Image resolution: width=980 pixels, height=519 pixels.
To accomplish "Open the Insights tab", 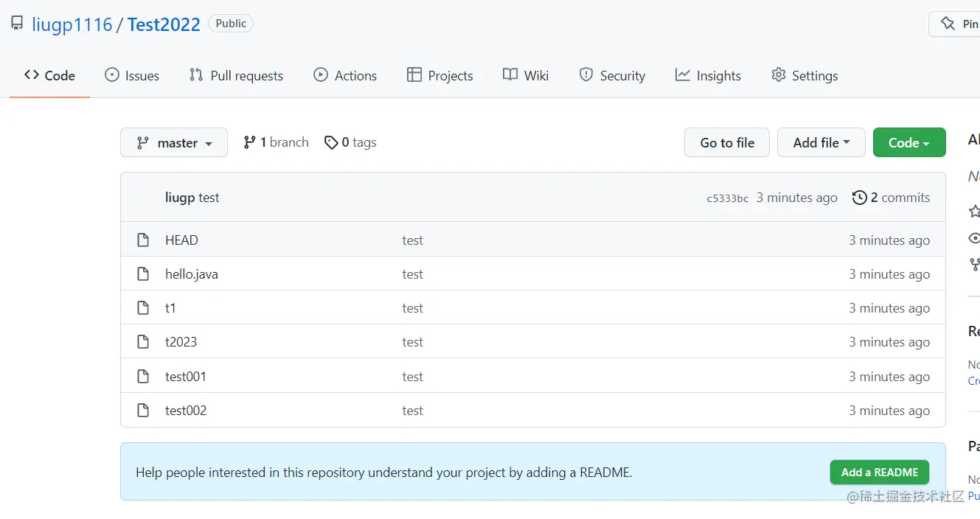I will tap(708, 75).
